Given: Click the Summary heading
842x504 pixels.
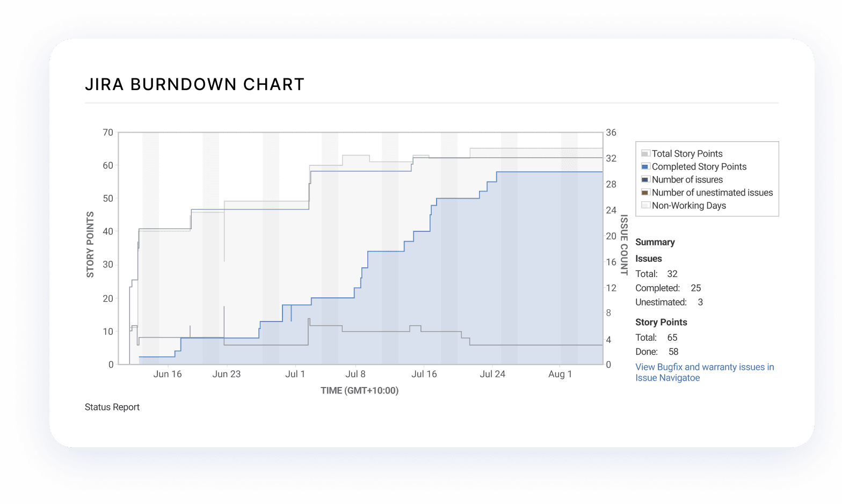Looking at the screenshot, I should click(x=655, y=242).
